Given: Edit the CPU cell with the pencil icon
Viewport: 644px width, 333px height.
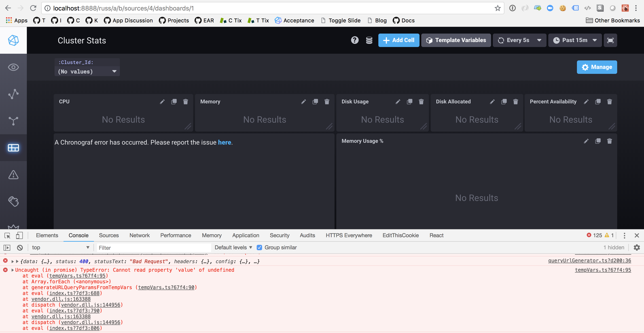Looking at the screenshot, I should tap(162, 102).
